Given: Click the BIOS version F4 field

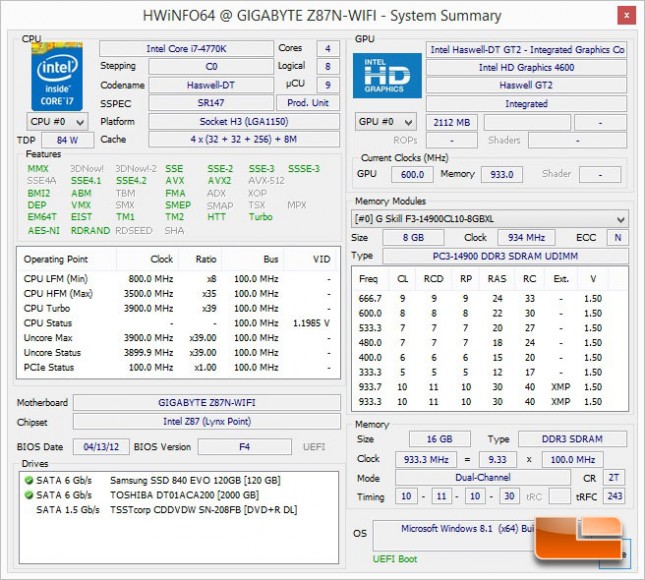Looking at the screenshot, I should [x=244, y=447].
